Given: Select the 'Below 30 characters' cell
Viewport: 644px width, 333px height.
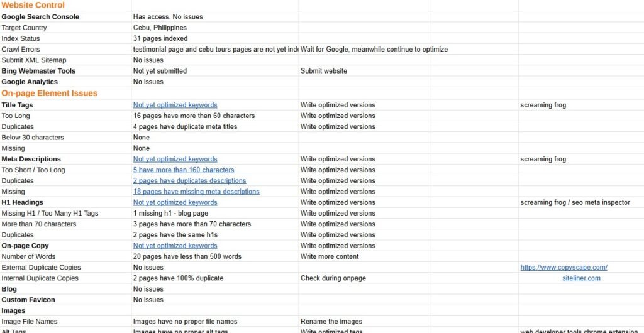Looking at the screenshot, I should click(65, 138).
